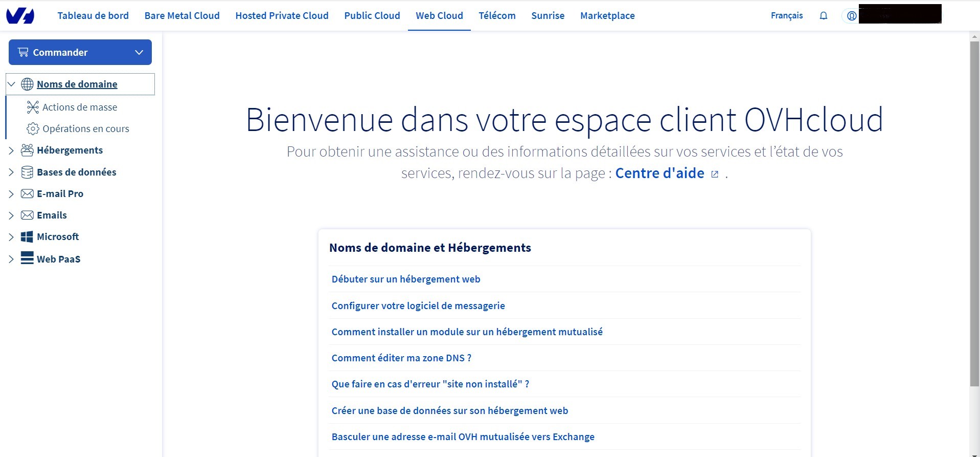Expand the Emails tree section
The image size is (980, 457).
pyautogui.click(x=11, y=215)
